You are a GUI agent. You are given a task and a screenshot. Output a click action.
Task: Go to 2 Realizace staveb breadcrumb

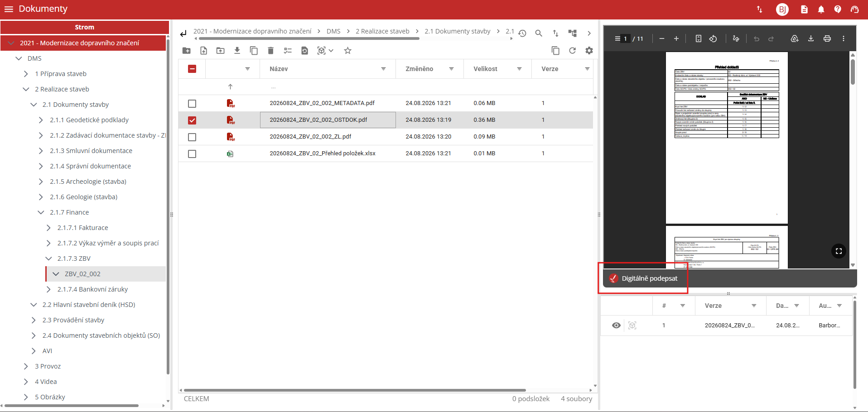[382, 31]
